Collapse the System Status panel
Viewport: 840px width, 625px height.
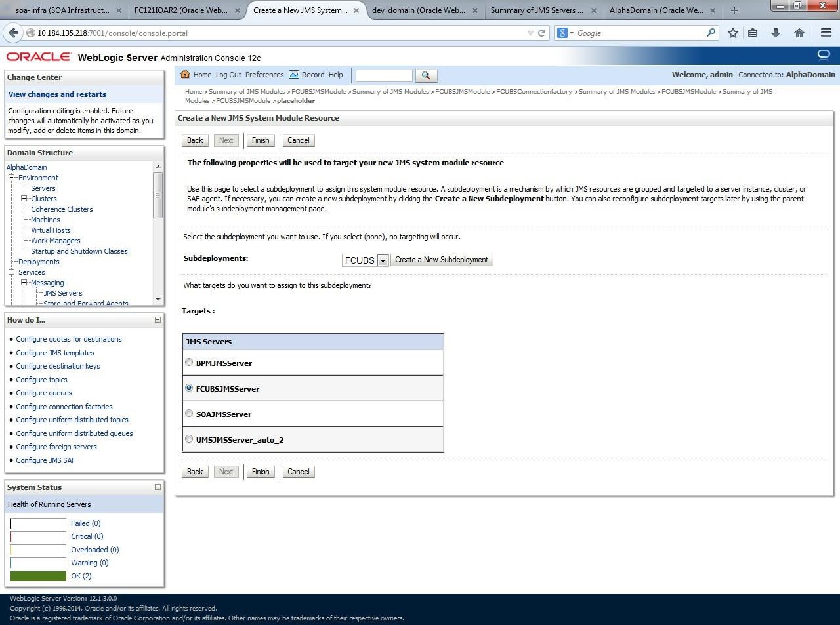pyautogui.click(x=157, y=487)
